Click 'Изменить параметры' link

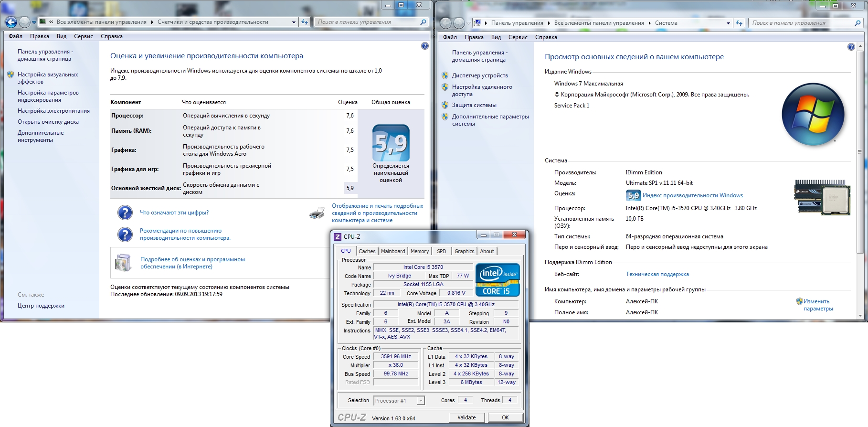tap(818, 305)
